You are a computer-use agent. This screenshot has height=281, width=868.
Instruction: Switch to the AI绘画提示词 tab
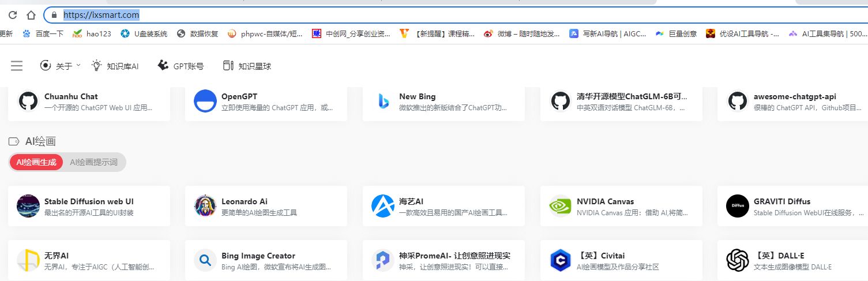[93, 163]
